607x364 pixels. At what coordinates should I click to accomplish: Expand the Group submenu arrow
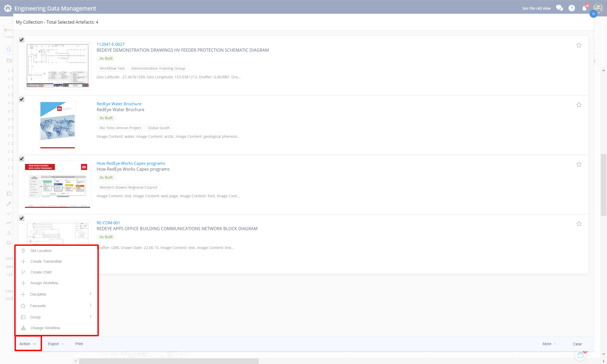point(90,317)
